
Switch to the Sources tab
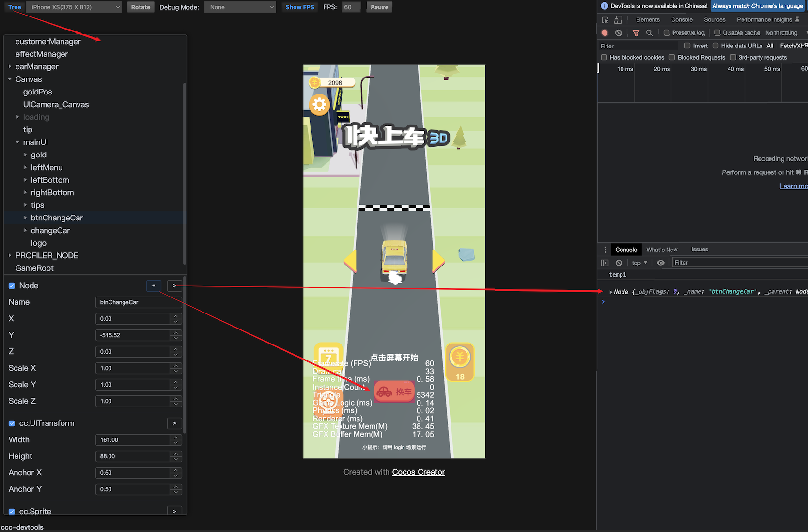714,20
